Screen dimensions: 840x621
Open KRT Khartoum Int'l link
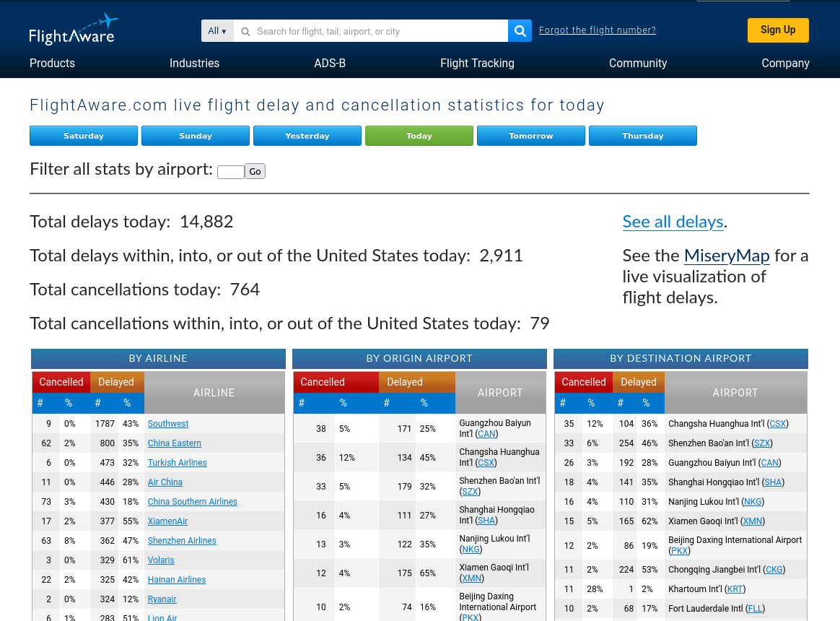(735, 589)
